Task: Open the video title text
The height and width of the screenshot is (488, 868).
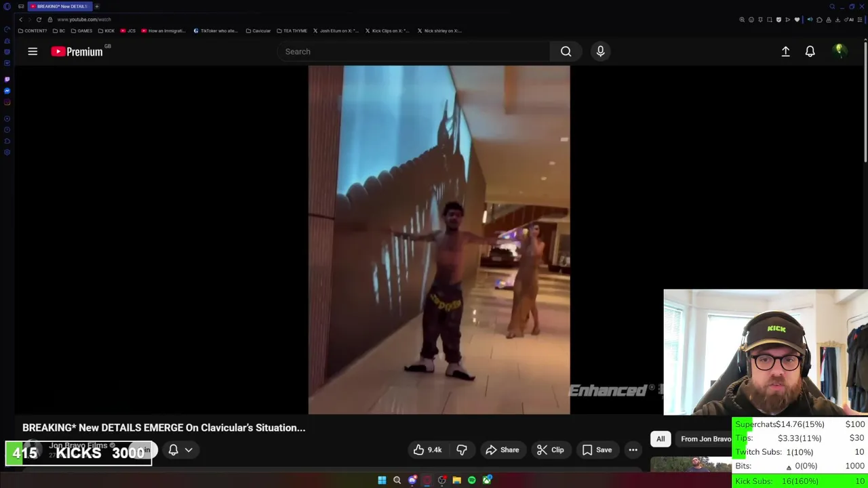Action: point(164,428)
